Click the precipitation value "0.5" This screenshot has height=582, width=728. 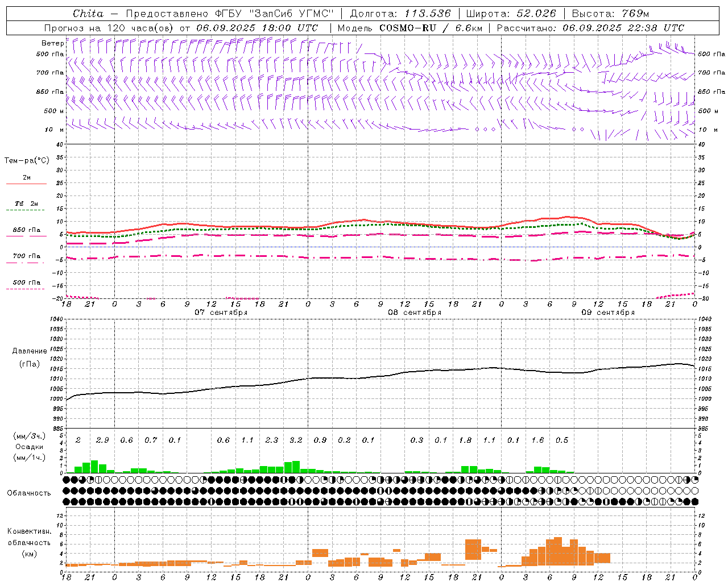[562, 440]
